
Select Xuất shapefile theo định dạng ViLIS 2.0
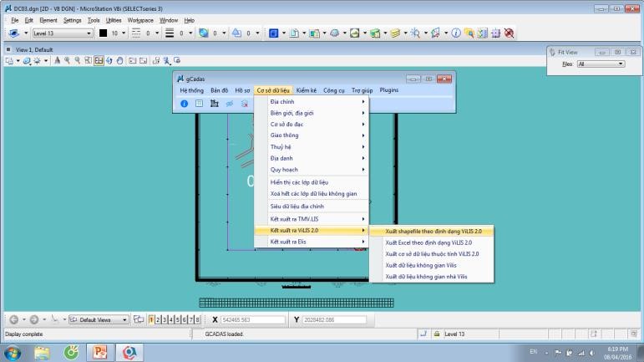coord(434,230)
